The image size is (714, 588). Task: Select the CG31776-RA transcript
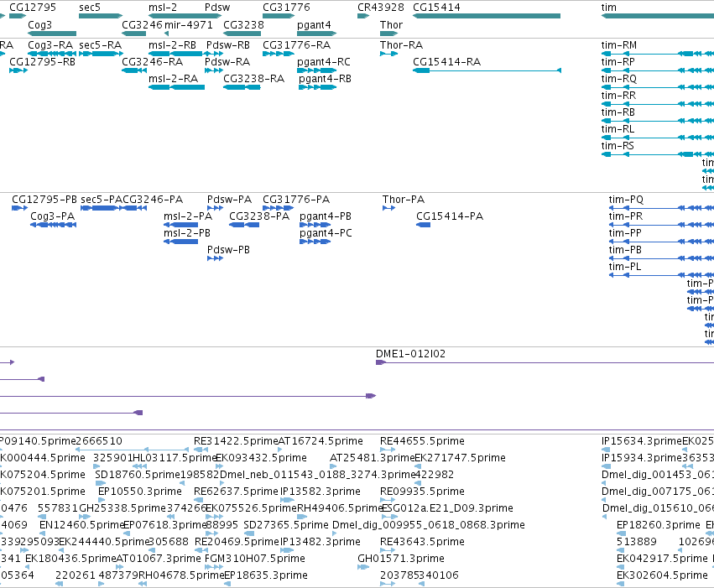(279, 54)
